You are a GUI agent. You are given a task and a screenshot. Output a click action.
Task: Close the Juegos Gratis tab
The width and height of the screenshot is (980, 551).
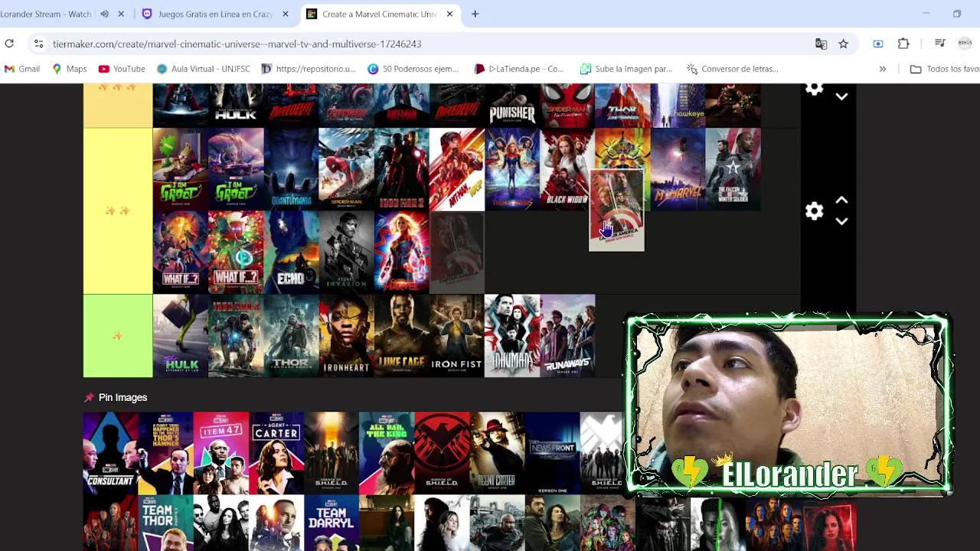click(286, 14)
